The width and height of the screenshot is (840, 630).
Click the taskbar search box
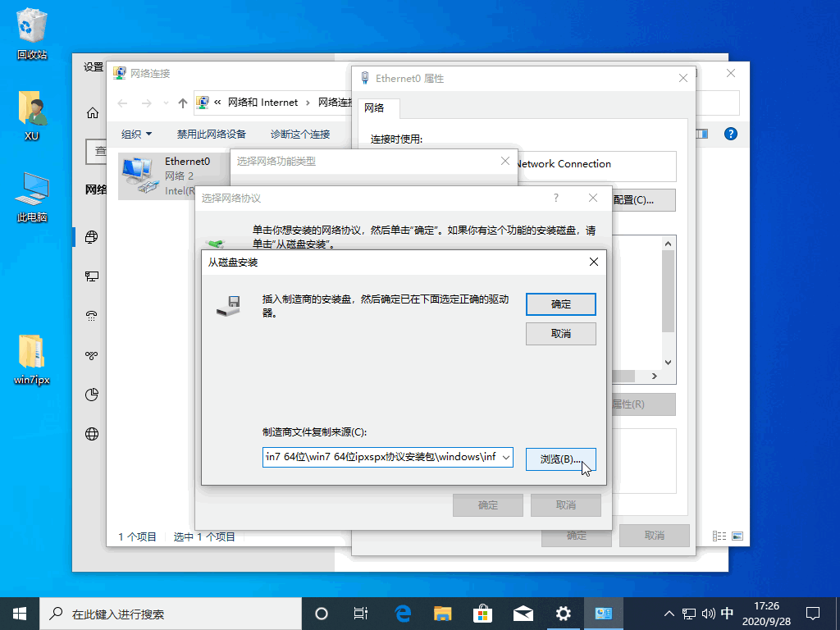[171, 614]
